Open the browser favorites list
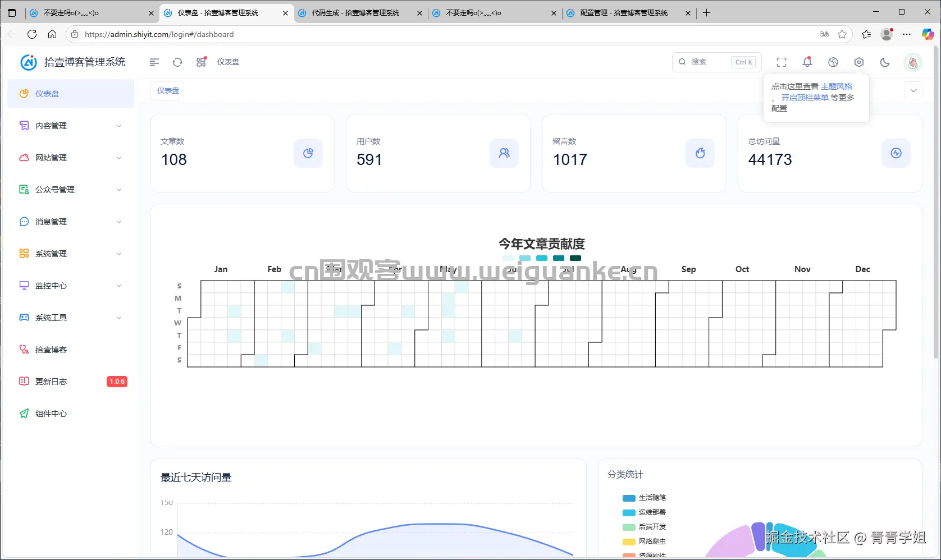Image resolution: width=941 pixels, height=560 pixels. (x=866, y=34)
